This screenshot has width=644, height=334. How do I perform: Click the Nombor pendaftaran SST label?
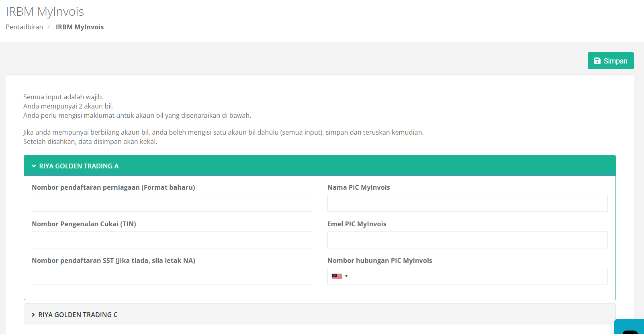[113, 260]
